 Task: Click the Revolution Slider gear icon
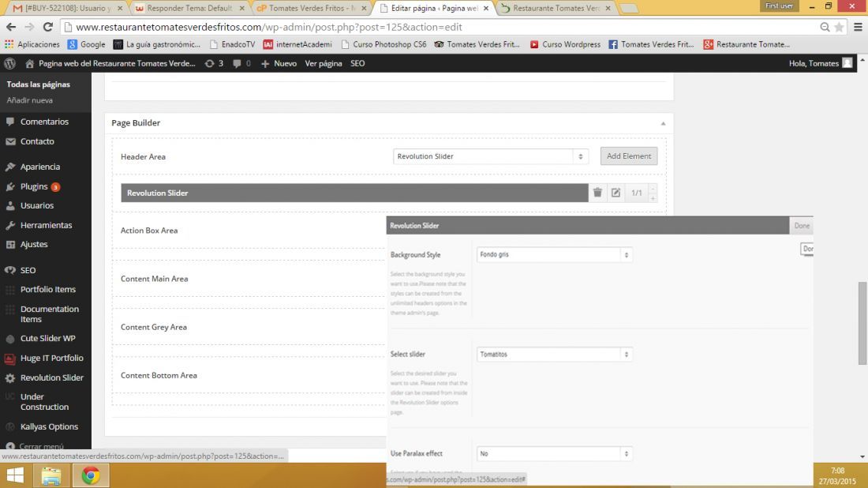pos(10,377)
